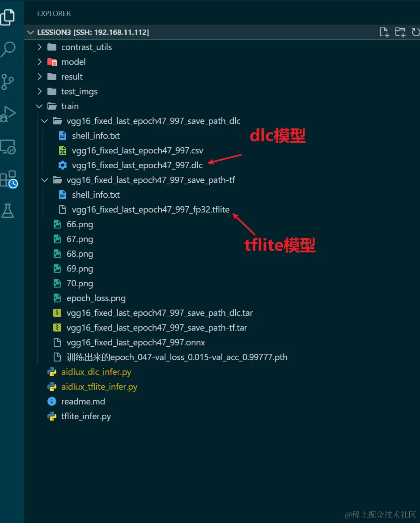Collapse the LESSION3 workspace root chevron
The image size is (420, 523).
click(x=30, y=32)
